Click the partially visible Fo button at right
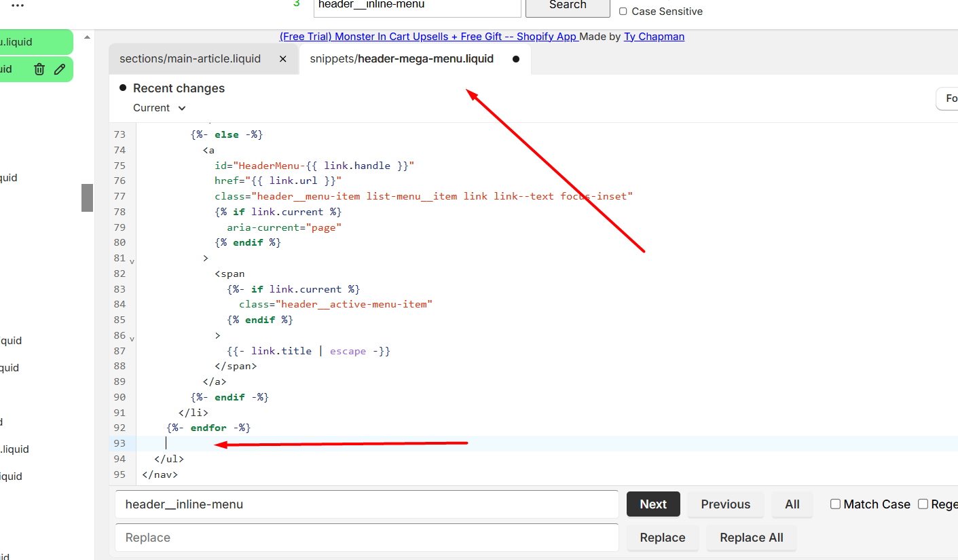This screenshot has width=958, height=560. [x=948, y=98]
